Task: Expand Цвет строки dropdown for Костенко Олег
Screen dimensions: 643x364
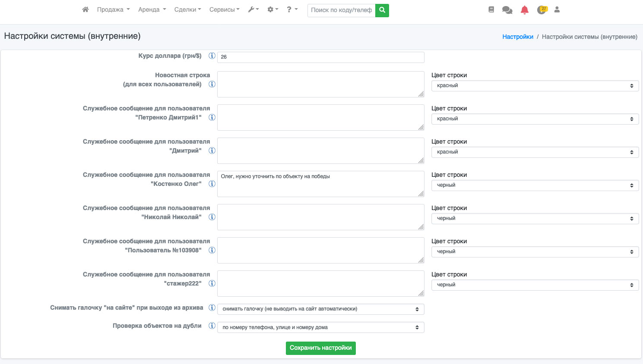Action: pyautogui.click(x=535, y=185)
